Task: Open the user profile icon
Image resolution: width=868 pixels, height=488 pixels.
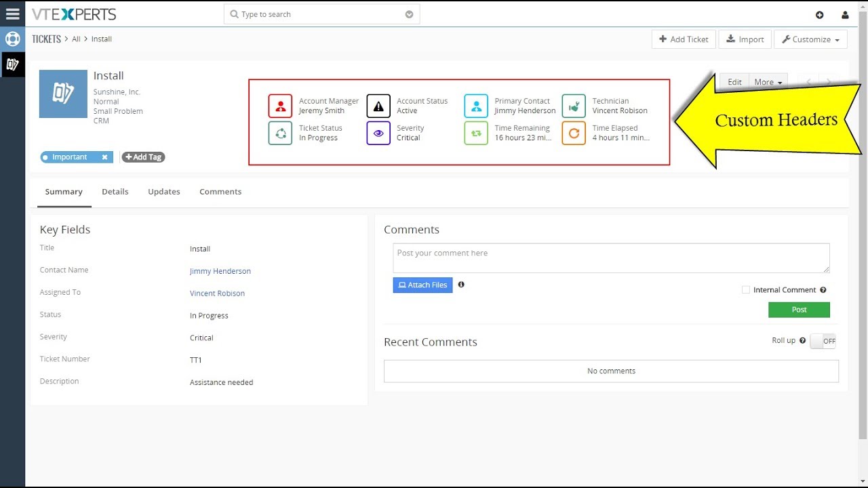Action: tap(845, 15)
